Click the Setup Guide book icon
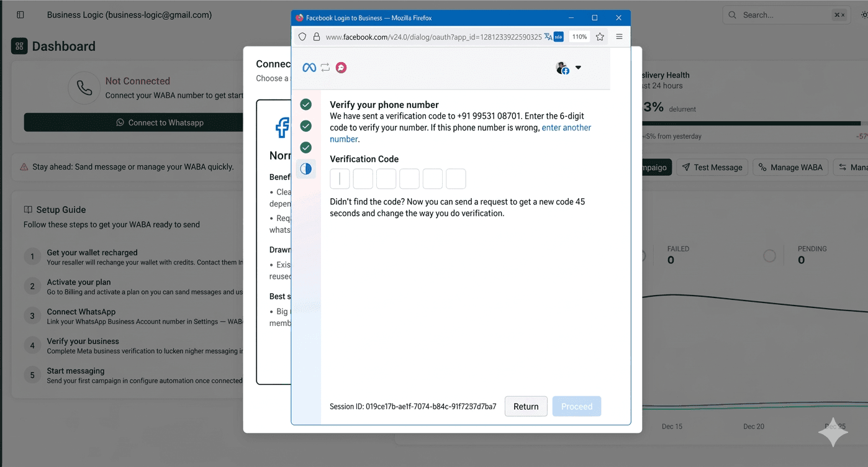868x467 pixels. (x=28, y=210)
